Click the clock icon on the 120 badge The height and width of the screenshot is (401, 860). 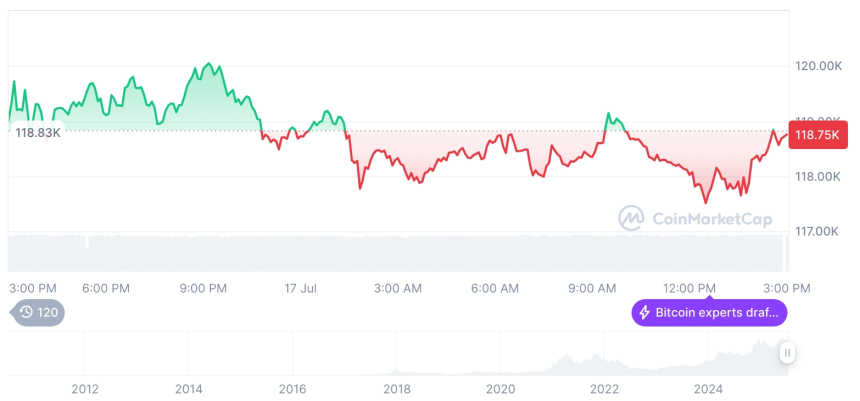[x=24, y=313]
